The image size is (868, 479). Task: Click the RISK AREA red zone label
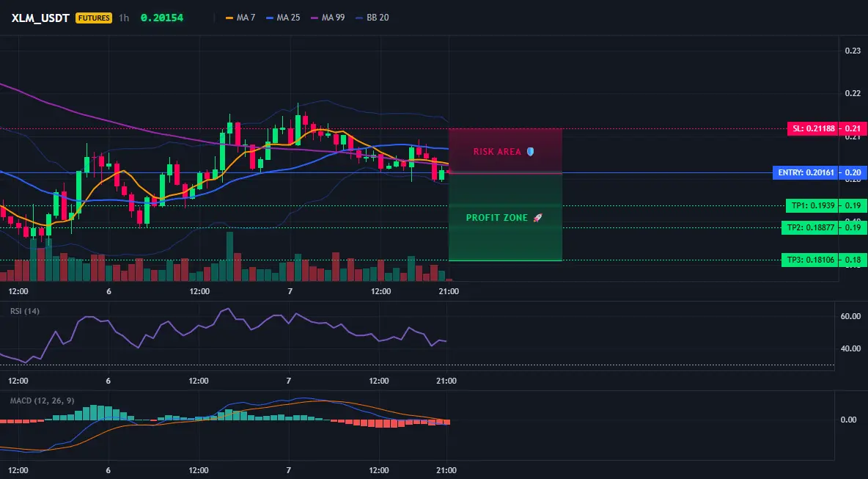(x=504, y=152)
